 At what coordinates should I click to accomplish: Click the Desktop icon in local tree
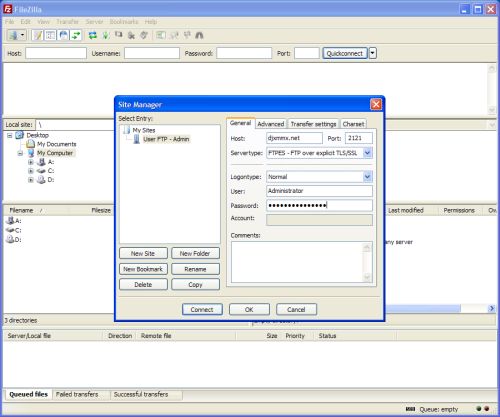pos(20,135)
